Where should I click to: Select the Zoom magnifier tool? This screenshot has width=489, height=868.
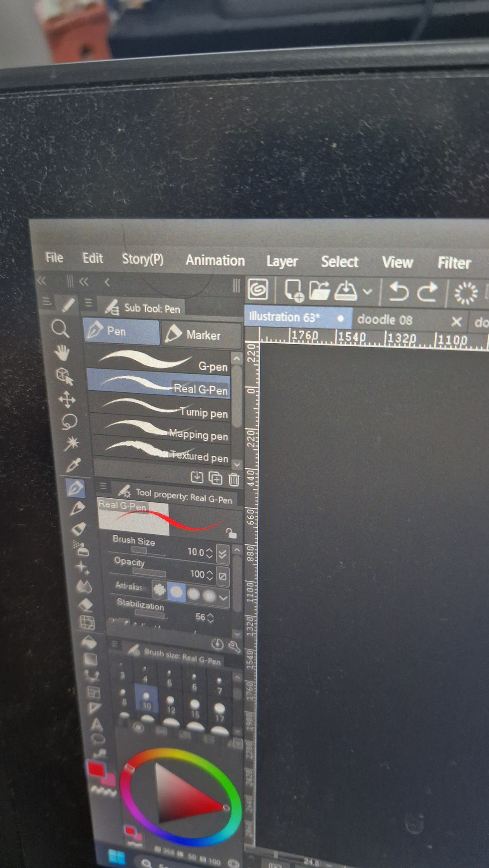tap(60, 329)
